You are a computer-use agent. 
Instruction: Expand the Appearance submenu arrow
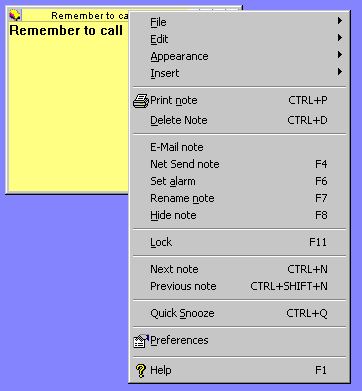(x=340, y=55)
